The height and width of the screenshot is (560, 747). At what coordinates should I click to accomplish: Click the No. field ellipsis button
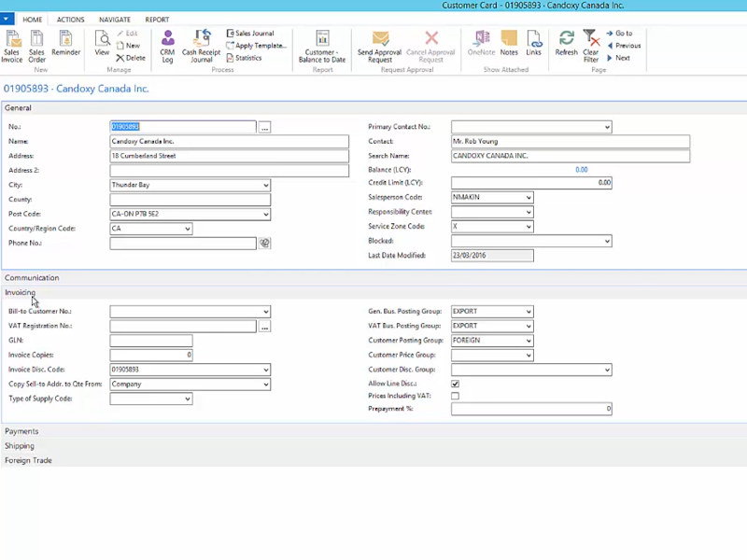click(265, 128)
